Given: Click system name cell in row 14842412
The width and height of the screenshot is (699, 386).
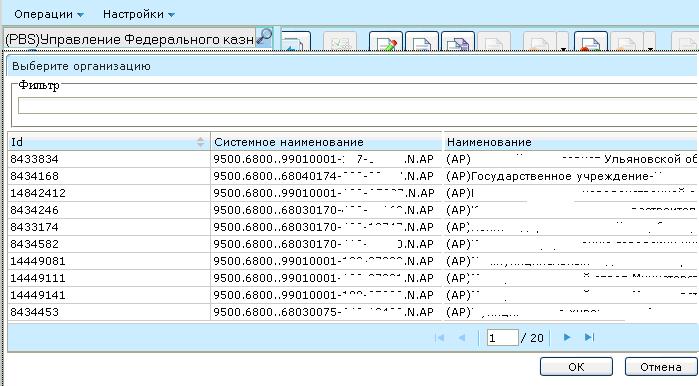Looking at the screenshot, I should 326,193.
